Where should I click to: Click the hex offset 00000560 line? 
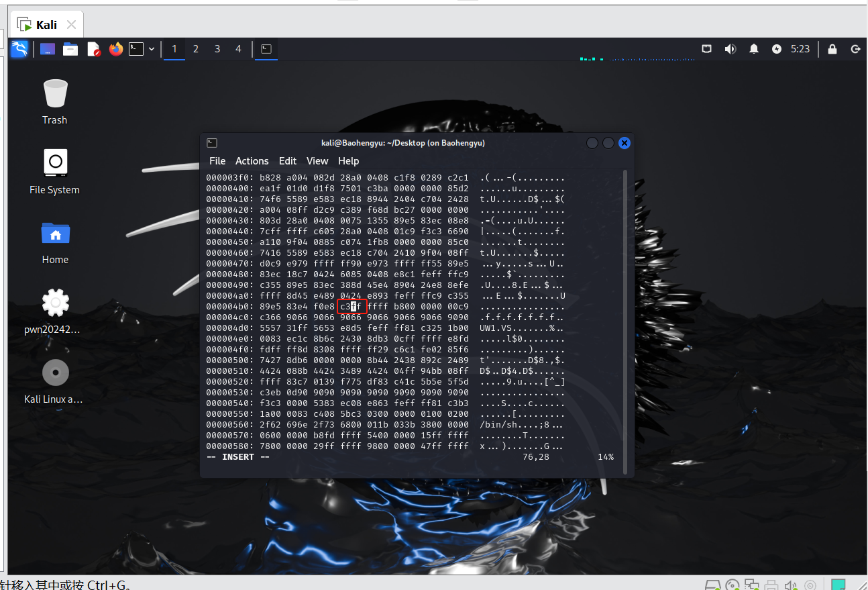click(385, 425)
